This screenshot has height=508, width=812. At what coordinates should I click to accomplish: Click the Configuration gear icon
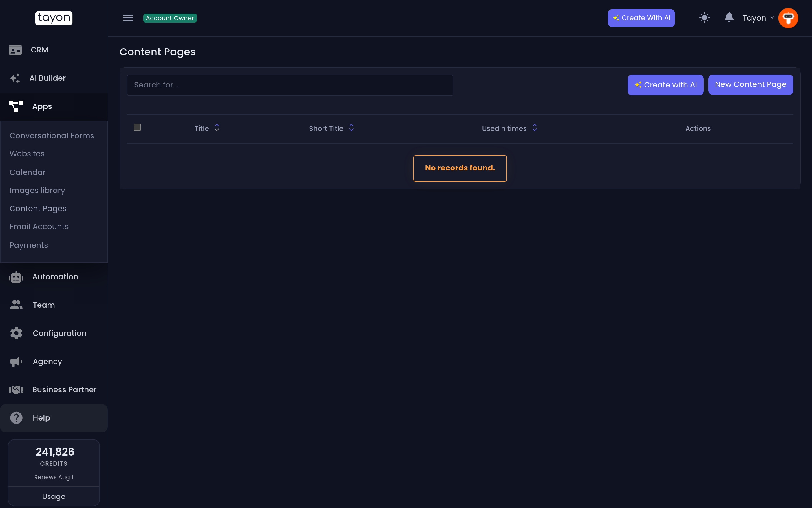[x=16, y=333]
